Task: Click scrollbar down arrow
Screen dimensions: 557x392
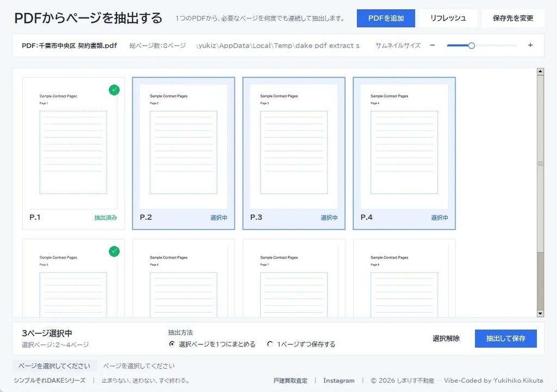Action: tap(540, 314)
